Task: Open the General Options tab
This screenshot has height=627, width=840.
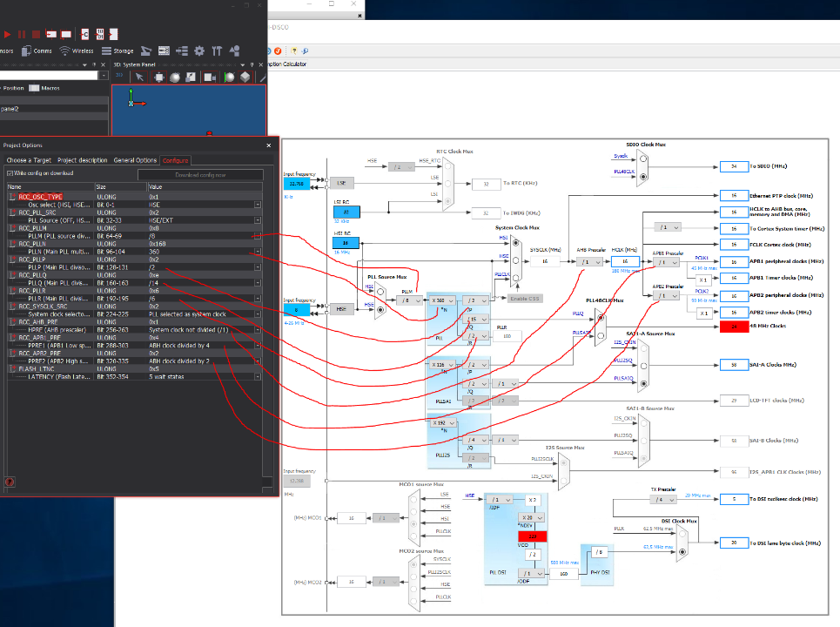Action: point(135,160)
